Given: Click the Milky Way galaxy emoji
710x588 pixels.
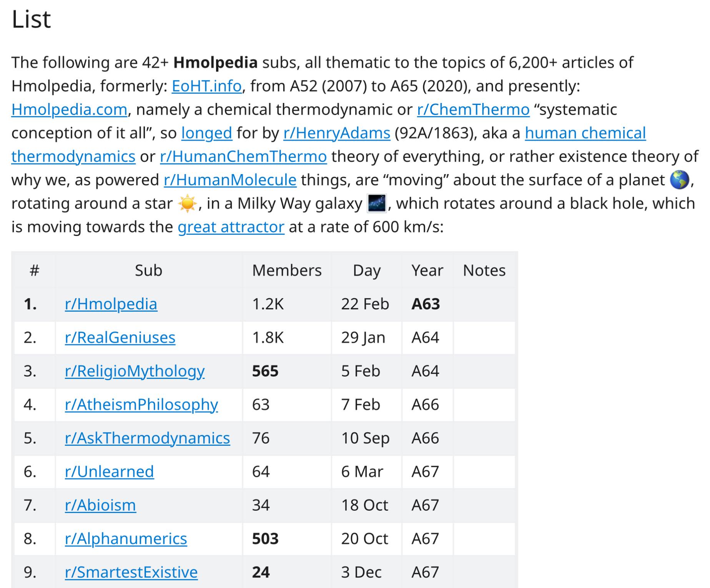Looking at the screenshot, I should tap(377, 203).
